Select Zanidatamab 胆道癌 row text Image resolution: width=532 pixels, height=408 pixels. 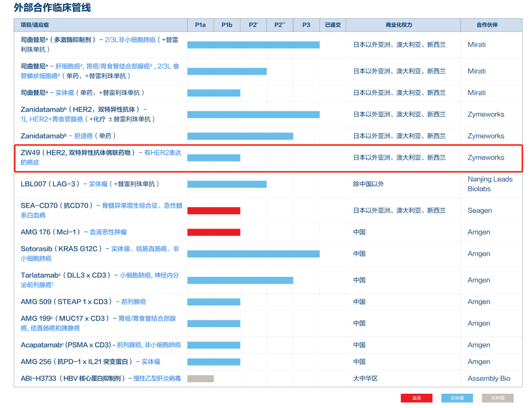coord(68,136)
